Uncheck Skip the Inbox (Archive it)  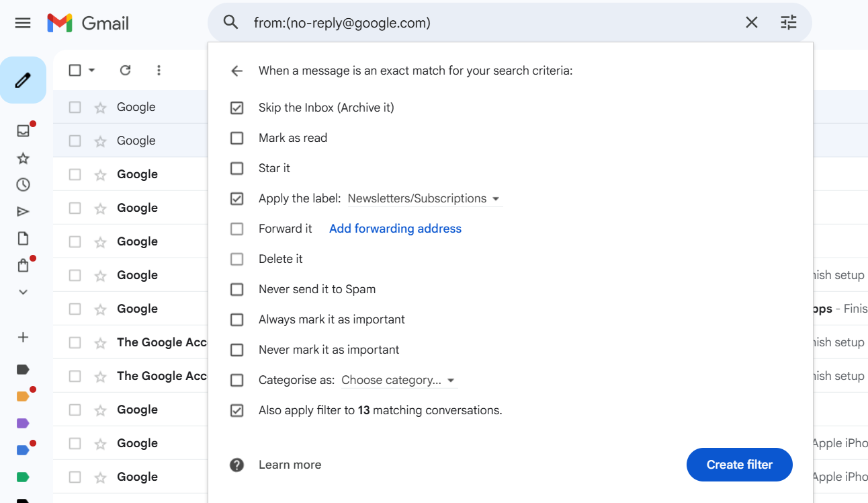pyautogui.click(x=236, y=108)
